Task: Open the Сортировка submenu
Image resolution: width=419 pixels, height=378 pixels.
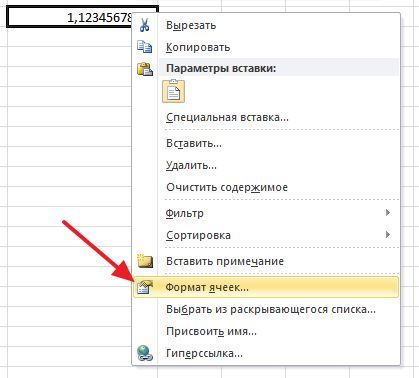Action: pos(266,235)
